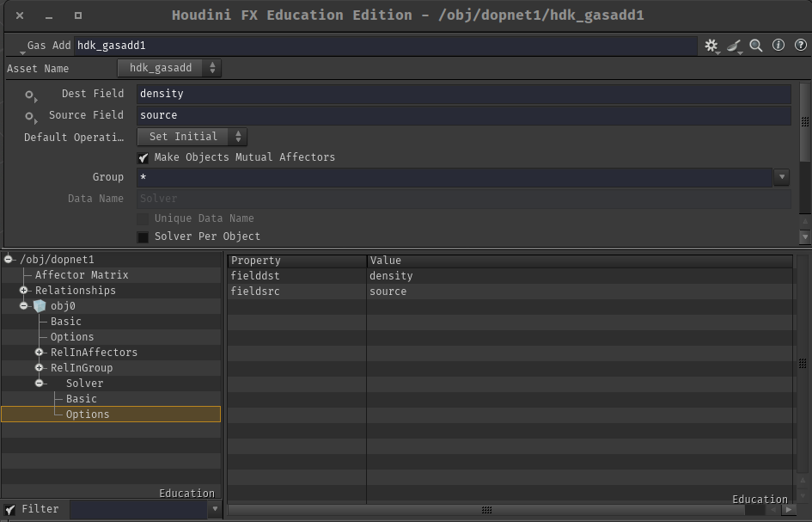Enable Solver Per Object
Screen dimensions: 812x522
click(143, 236)
